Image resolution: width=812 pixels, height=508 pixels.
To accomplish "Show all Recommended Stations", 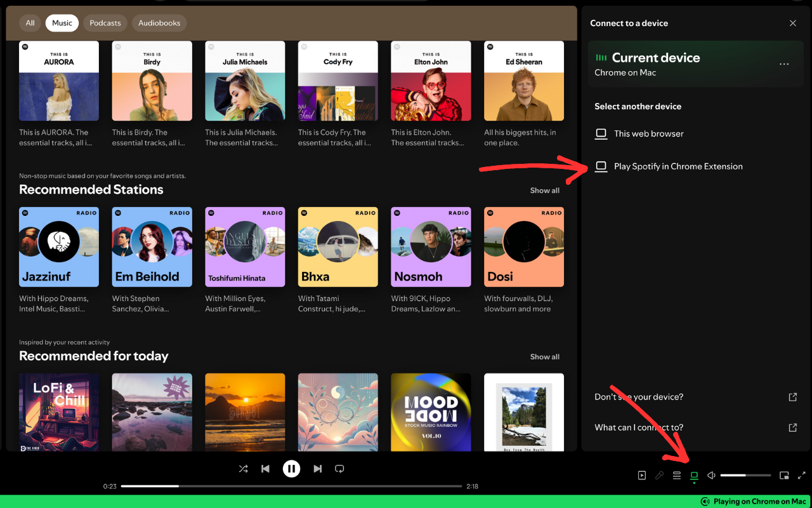I will pos(545,190).
